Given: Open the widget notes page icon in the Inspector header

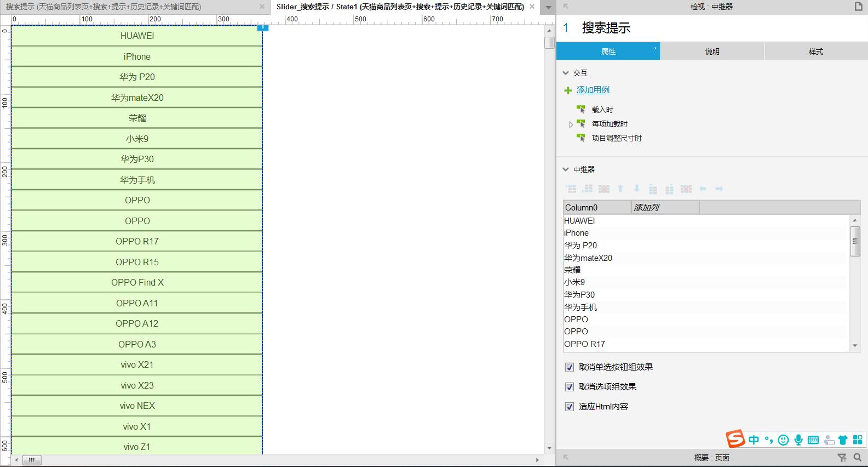Looking at the screenshot, I should [859, 7].
